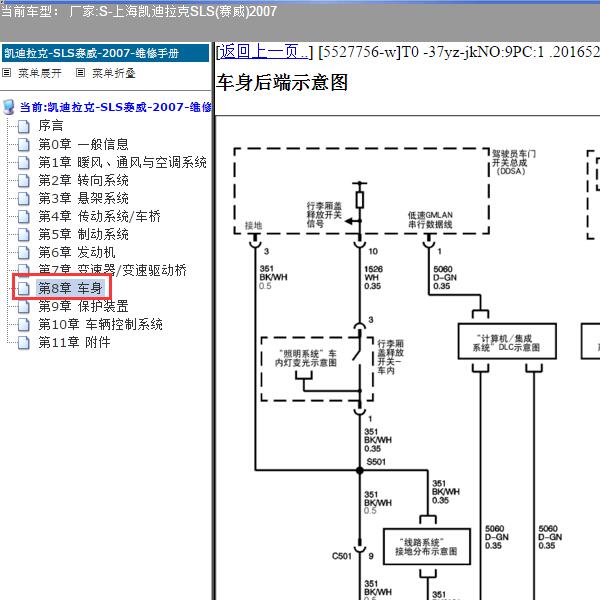
Task: Open 第6章 发动机 chapter
Action: 77,252
